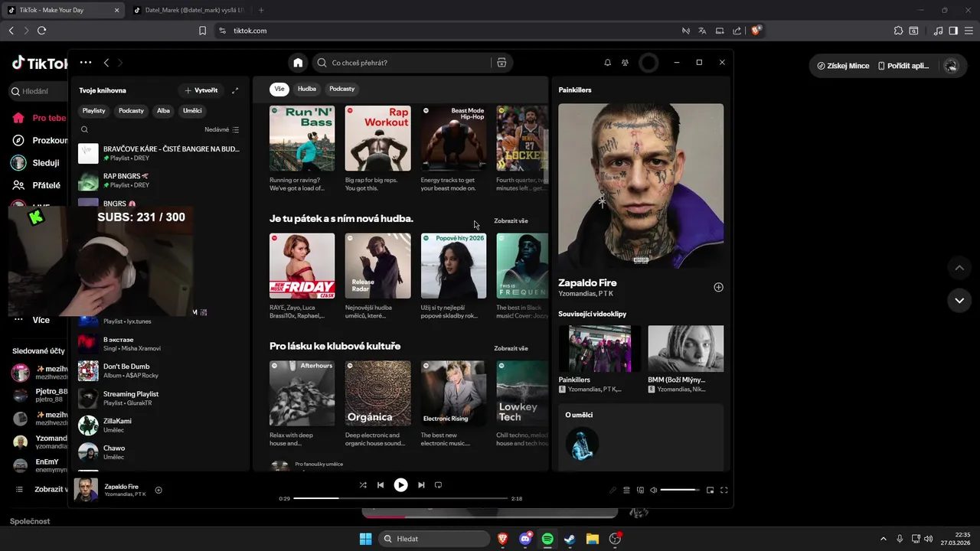Open Streaming Playlist in library
Image resolution: width=980 pixels, height=551 pixels.
159,398
